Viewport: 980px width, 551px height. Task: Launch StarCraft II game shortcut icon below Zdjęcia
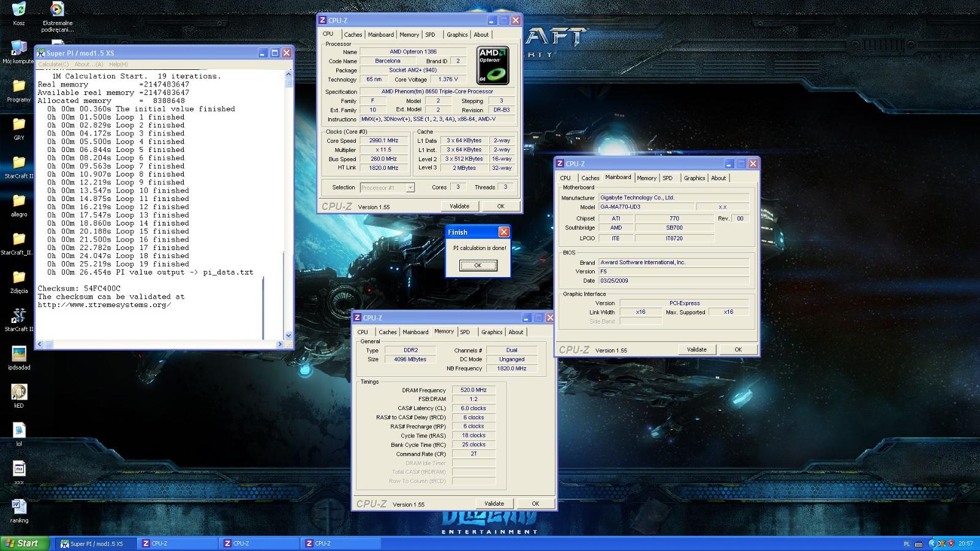19,316
